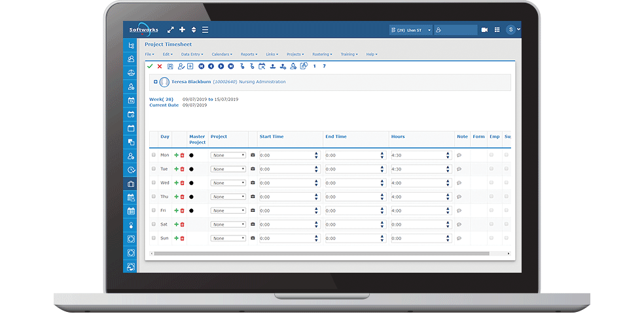644x327 pixels.
Task: Delete Tuesday row with red trash icon
Action: [x=183, y=169]
